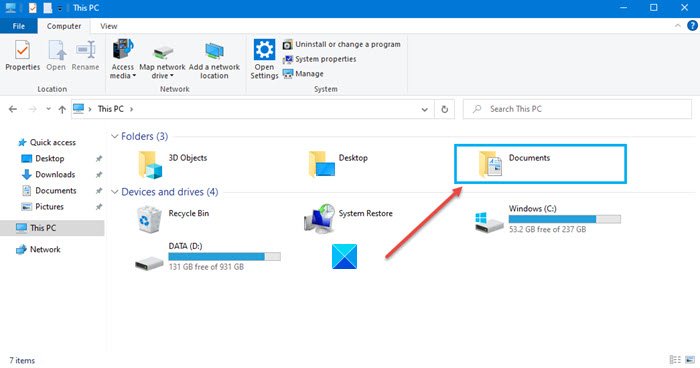Collapse Devices and drives section
The image size is (700, 368).
115,192
